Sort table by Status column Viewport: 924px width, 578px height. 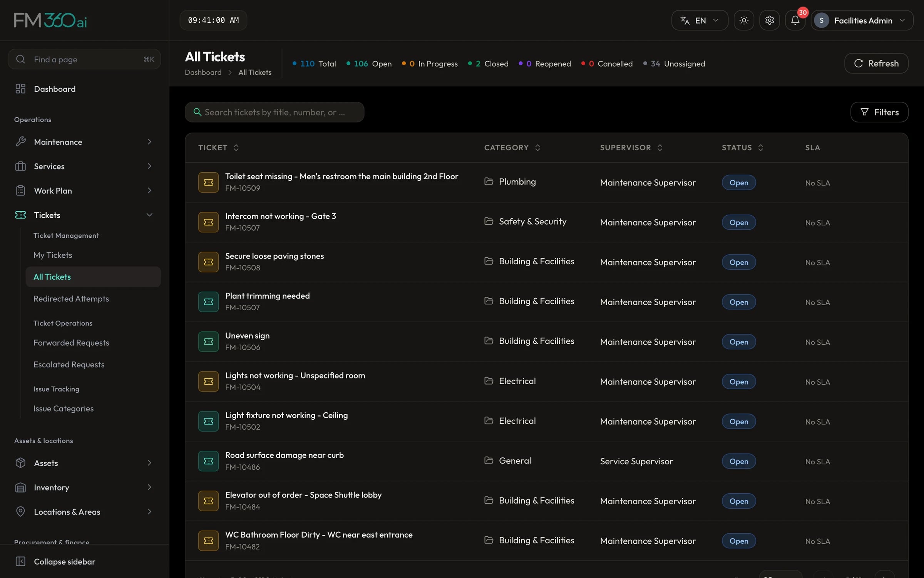pyautogui.click(x=742, y=148)
